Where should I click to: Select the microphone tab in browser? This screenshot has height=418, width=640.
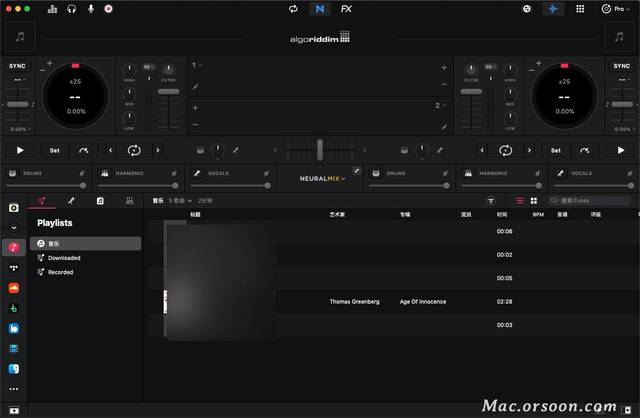[71, 200]
